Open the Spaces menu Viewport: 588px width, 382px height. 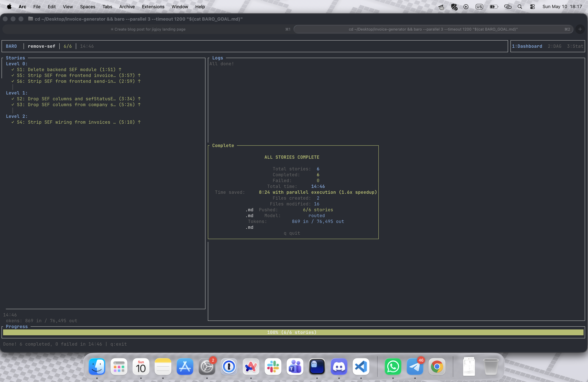(x=88, y=7)
